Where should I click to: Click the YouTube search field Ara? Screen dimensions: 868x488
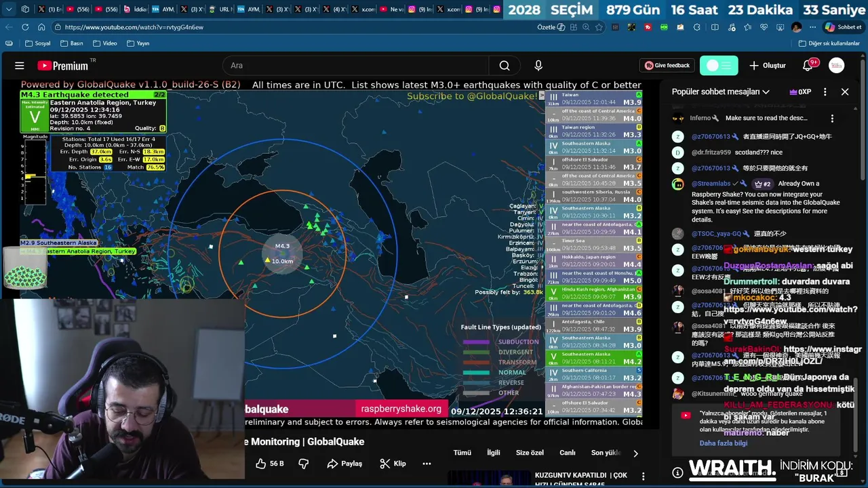(x=356, y=66)
